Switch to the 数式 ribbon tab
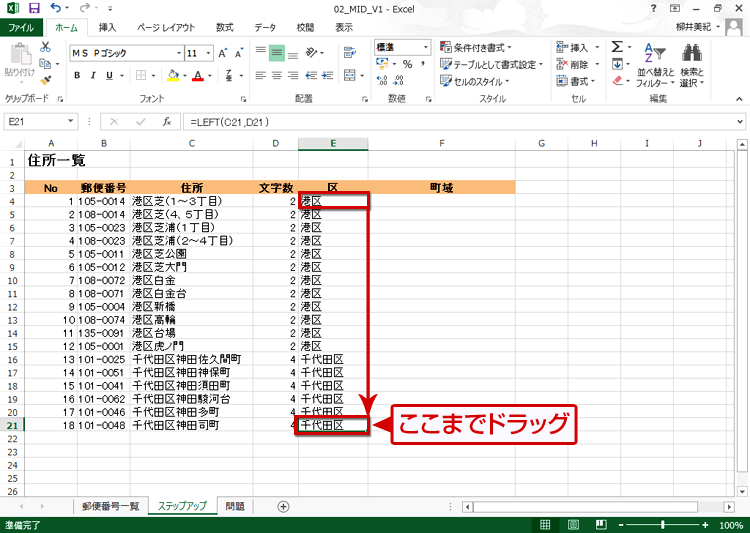 tap(224, 27)
